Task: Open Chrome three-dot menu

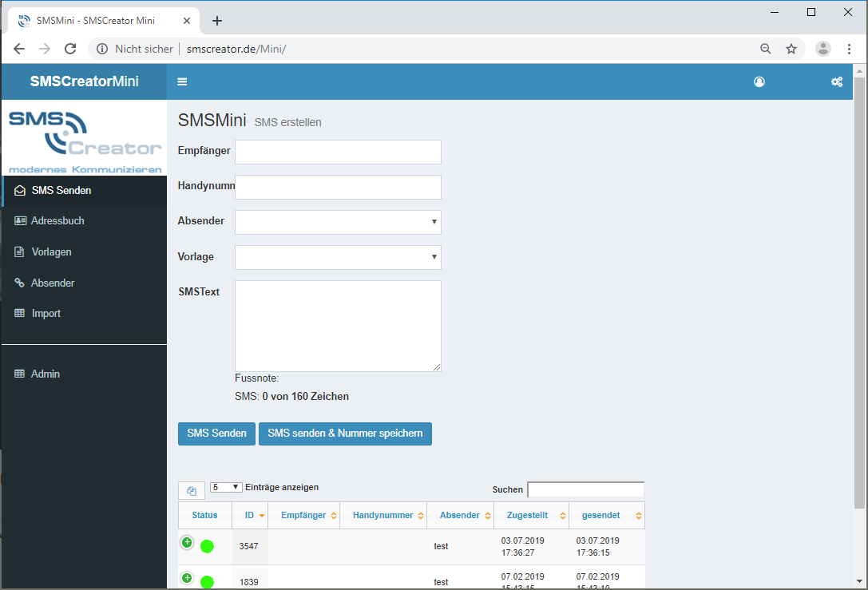Action: click(849, 49)
